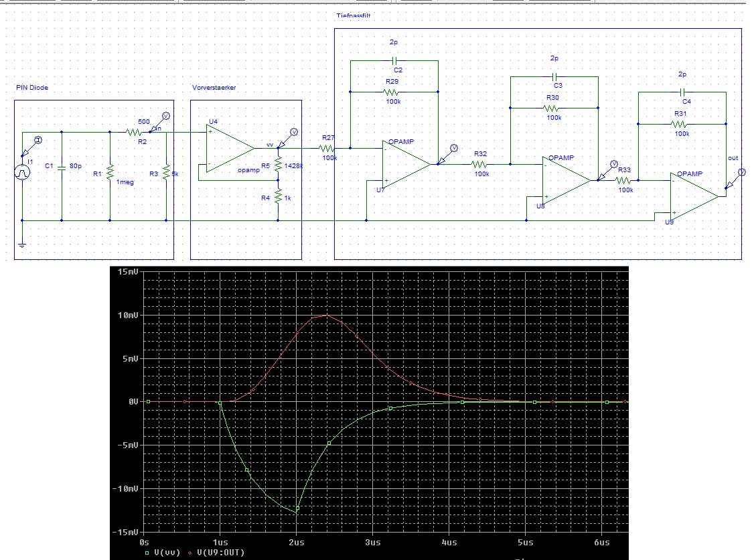Viewport: 754px width, 560px height.
Task: Click the '500' value of R2
Action: click(x=144, y=122)
